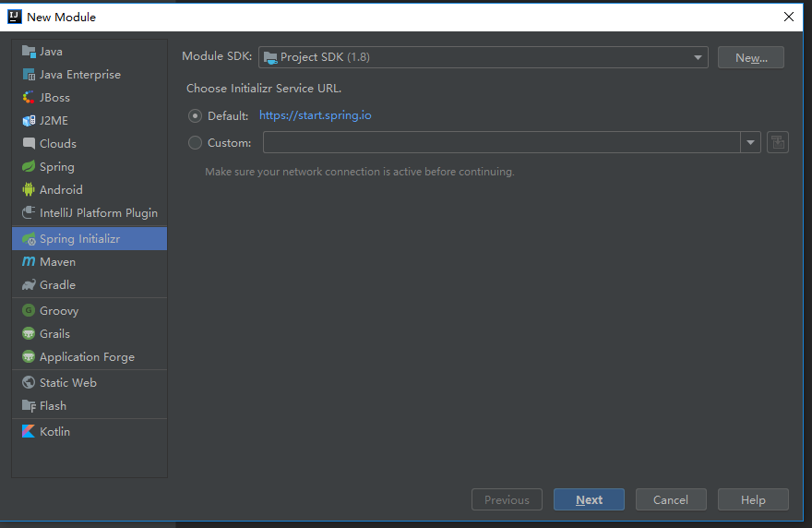The height and width of the screenshot is (528, 812).
Task: Expand the Custom URL history dropdown arrow
Action: click(x=750, y=142)
